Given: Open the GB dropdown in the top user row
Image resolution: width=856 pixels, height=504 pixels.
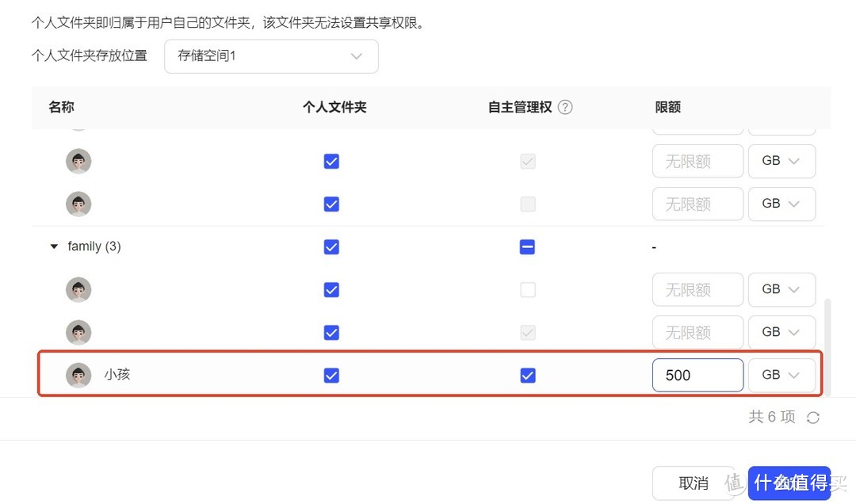Looking at the screenshot, I should 781,161.
